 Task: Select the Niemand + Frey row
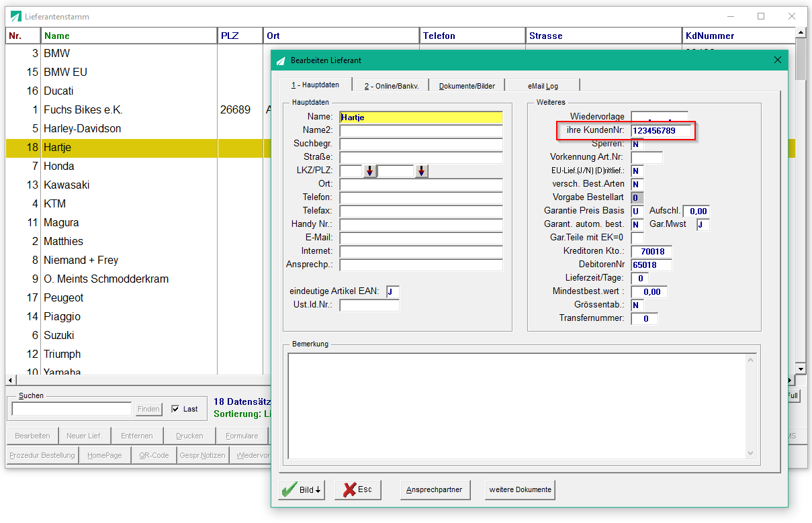[138, 260]
